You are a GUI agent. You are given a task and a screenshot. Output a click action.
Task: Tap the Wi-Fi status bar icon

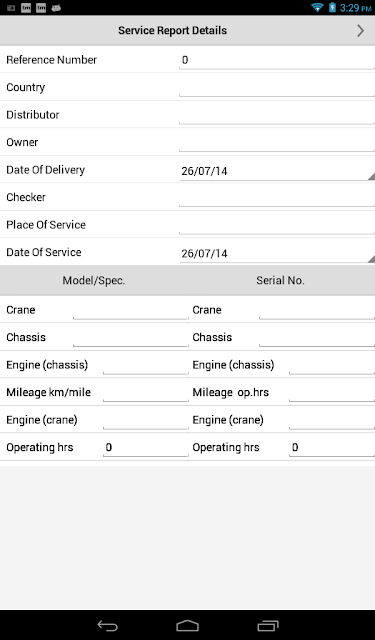[317, 7]
